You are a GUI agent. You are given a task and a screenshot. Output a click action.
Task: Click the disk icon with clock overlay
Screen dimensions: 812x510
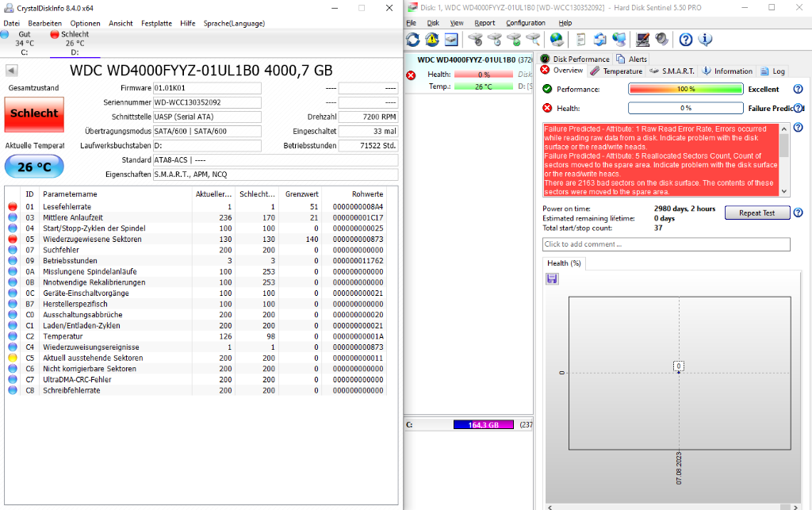pos(495,40)
